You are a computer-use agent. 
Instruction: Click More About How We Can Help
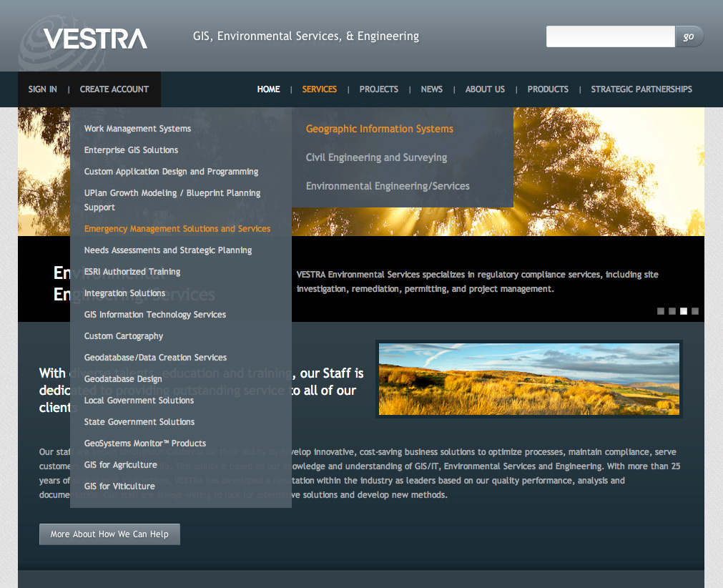pyautogui.click(x=109, y=534)
